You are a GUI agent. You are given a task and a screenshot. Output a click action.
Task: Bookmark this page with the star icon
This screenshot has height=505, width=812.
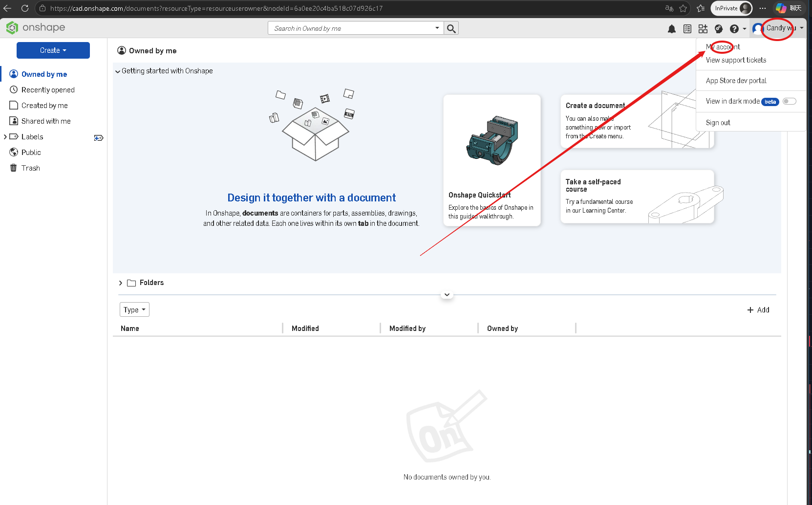pyautogui.click(x=683, y=8)
